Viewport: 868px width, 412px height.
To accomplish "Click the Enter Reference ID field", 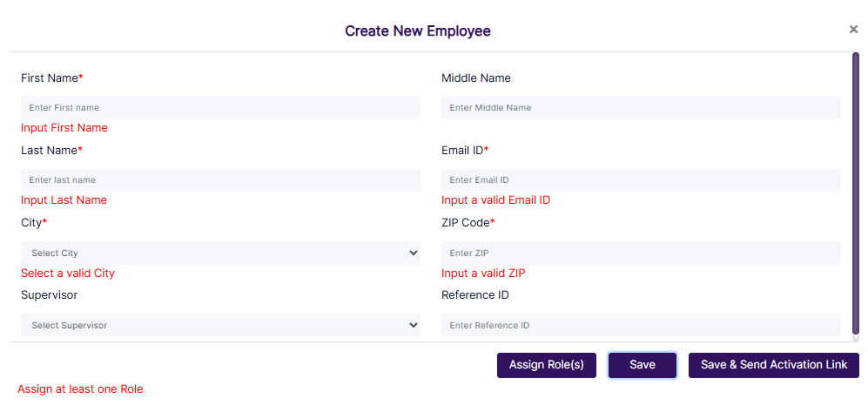I will (641, 326).
